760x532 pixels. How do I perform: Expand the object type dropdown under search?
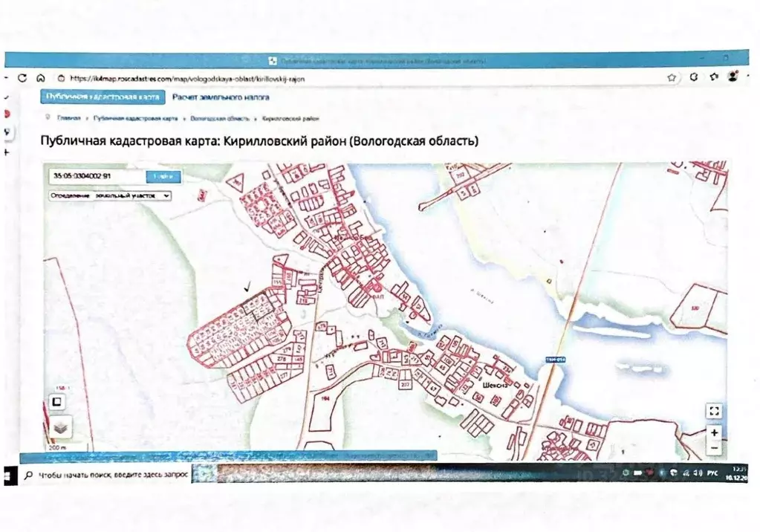click(x=110, y=195)
